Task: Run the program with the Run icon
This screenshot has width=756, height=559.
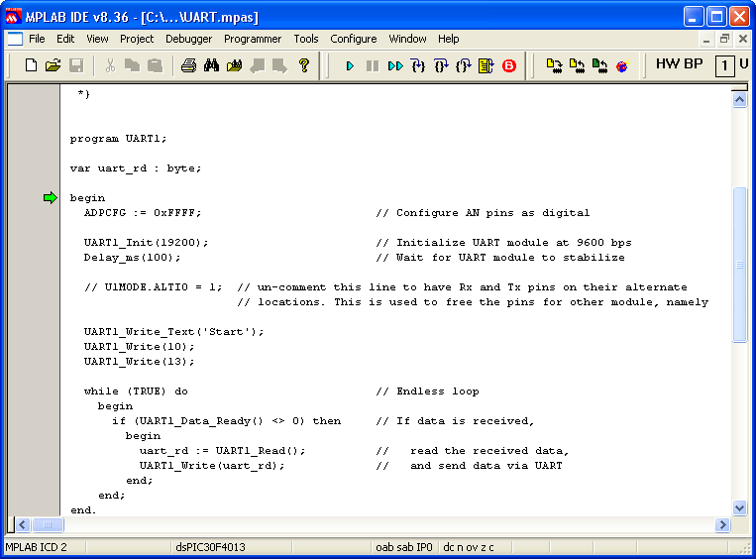Action: pyautogui.click(x=350, y=65)
